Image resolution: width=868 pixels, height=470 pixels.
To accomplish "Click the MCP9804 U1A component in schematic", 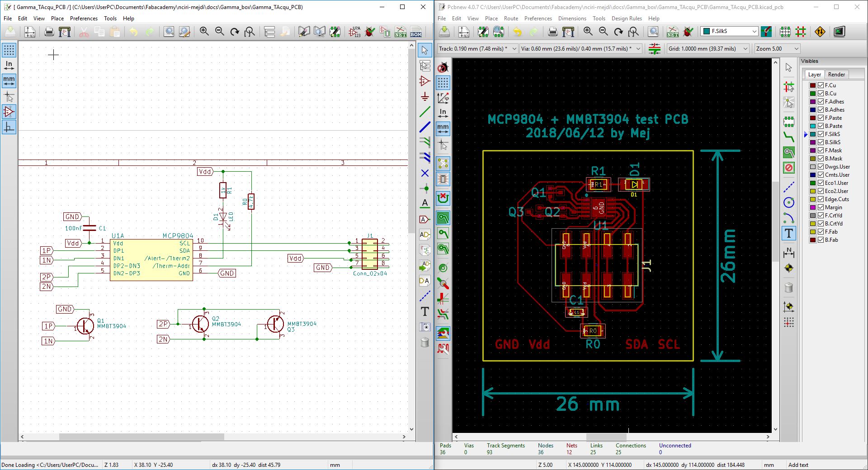I will 151,260.
